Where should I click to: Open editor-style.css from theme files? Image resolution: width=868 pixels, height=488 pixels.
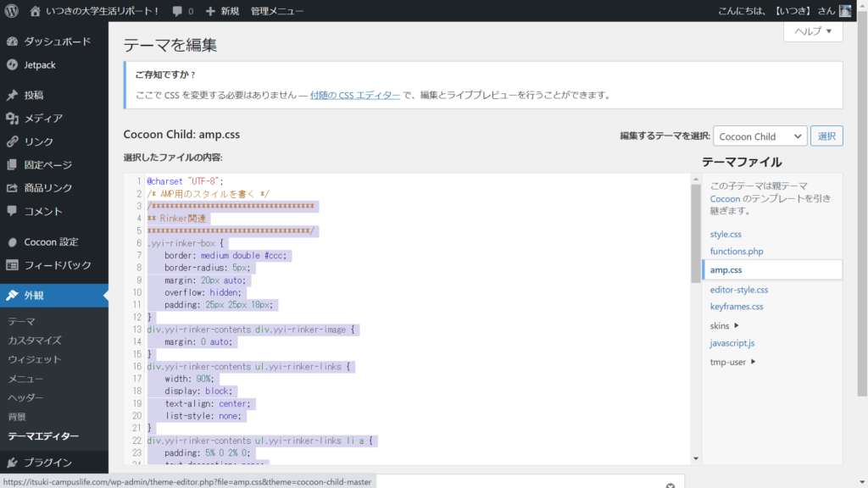point(739,290)
